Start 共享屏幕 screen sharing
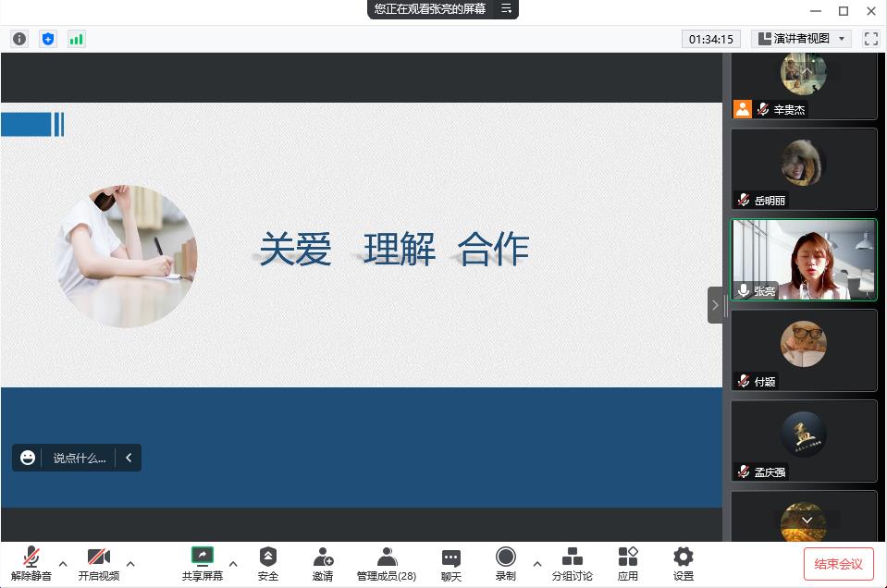The height and width of the screenshot is (588, 887). coord(202,564)
